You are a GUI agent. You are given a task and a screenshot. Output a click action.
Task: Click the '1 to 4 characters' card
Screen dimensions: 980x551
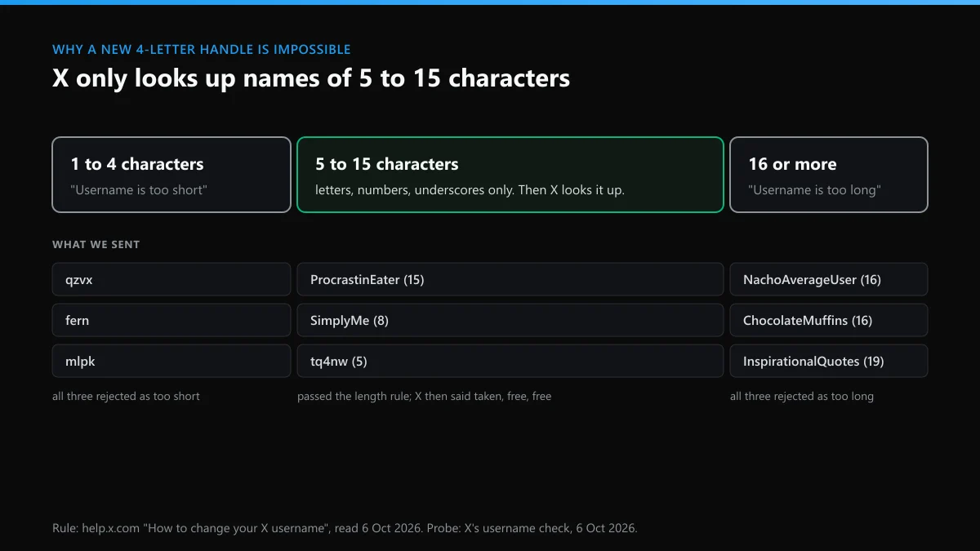pyautogui.click(x=171, y=175)
